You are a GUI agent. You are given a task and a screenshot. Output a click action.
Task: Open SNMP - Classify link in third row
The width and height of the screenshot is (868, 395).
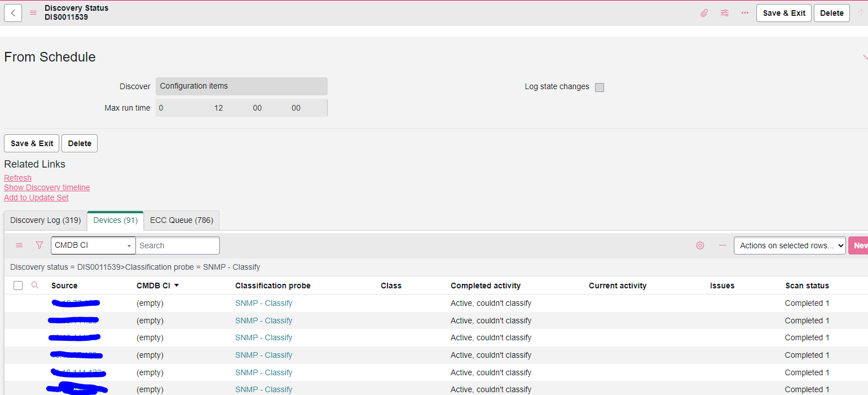(x=263, y=337)
